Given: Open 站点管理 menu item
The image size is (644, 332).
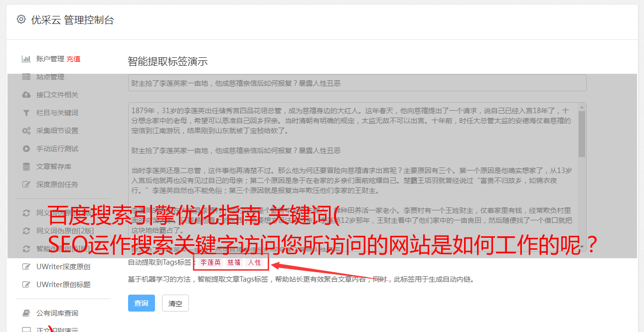Looking at the screenshot, I should point(50,77).
